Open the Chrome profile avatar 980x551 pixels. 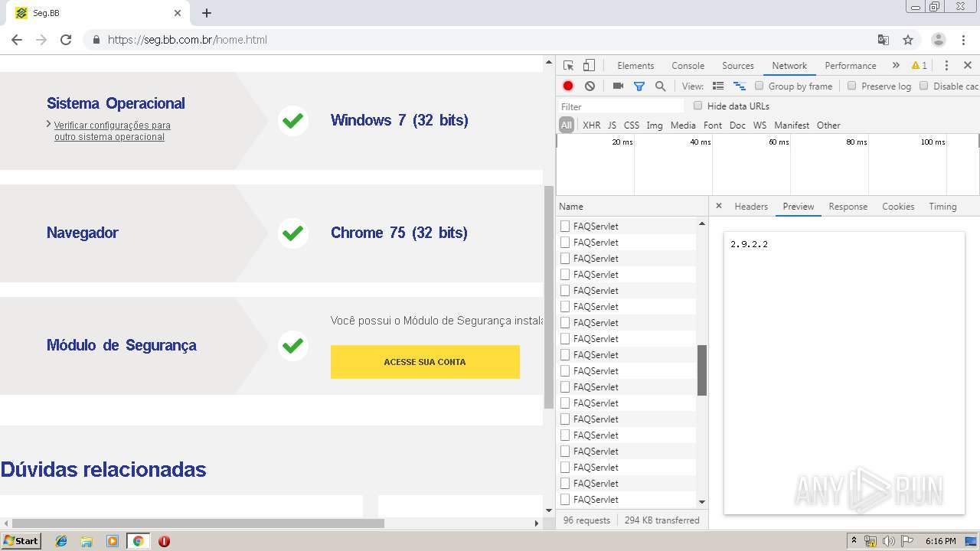pyautogui.click(x=939, y=40)
